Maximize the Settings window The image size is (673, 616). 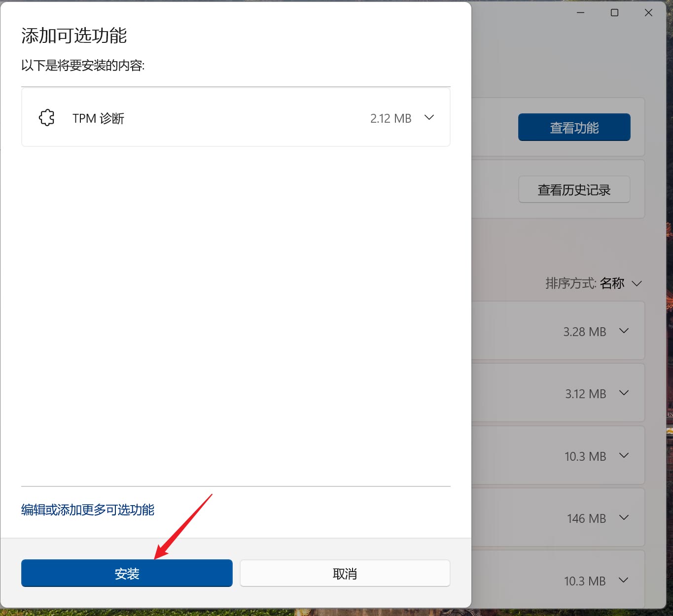click(614, 12)
